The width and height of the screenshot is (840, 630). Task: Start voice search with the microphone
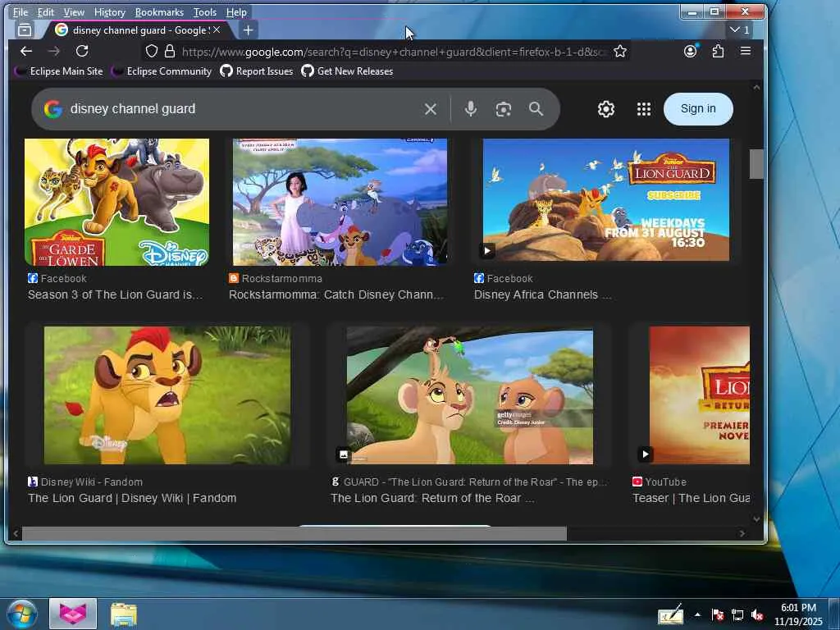(x=470, y=109)
